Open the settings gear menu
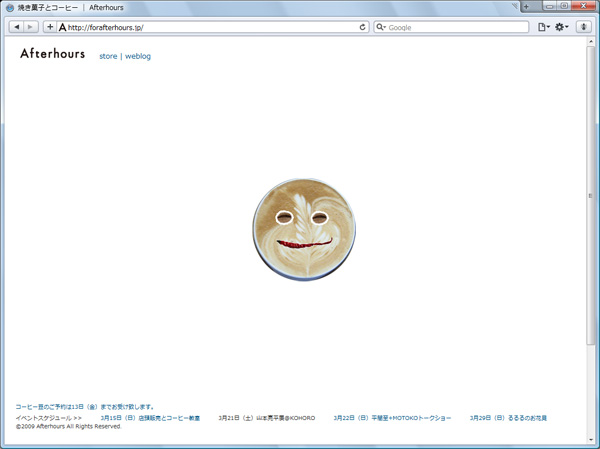The width and height of the screenshot is (600, 449). click(562, 27)
